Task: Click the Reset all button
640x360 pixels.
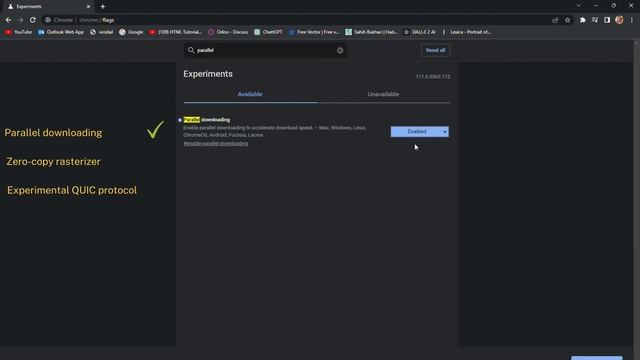Action: coord(436,50)
